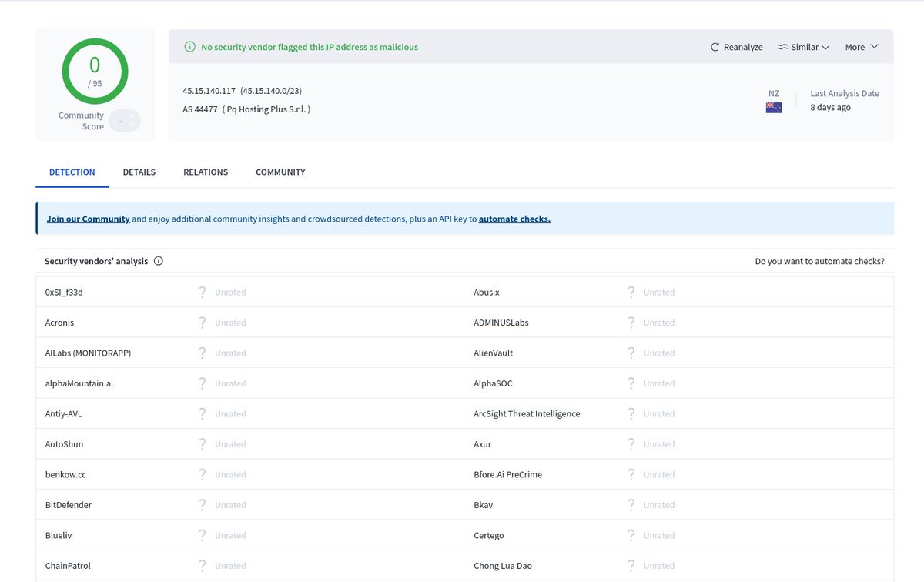Open the RELATIONS tab
This screenshot has width=924, height=582.
pos(206,172)
